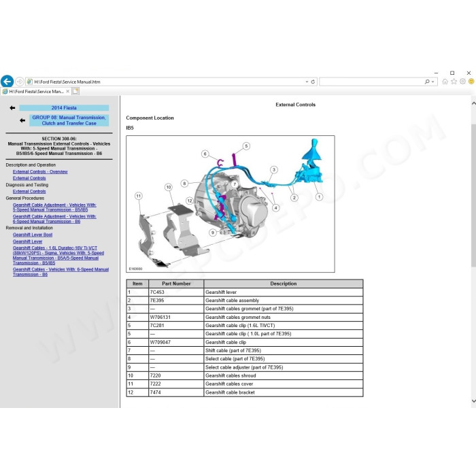Click the Refresh icon in address bar

click(313, 82)
